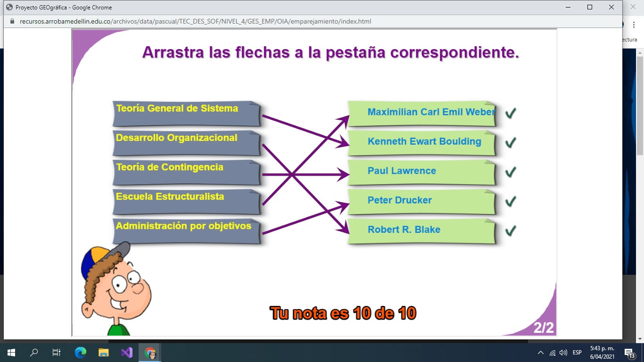Click the 2/2 page indicator
This screenshot has height=362, width=644.
tap(544, 328)
